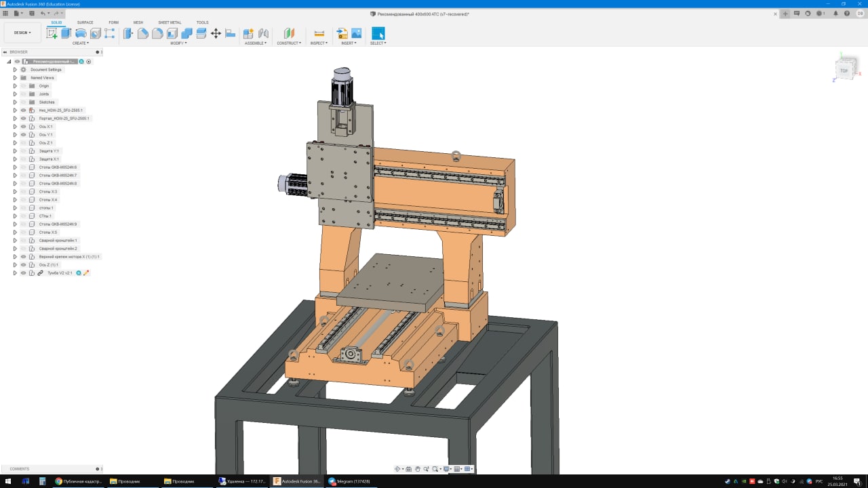
Task: Show the Sketches folder
Action: pyautogui.click(x=23, y=102)
